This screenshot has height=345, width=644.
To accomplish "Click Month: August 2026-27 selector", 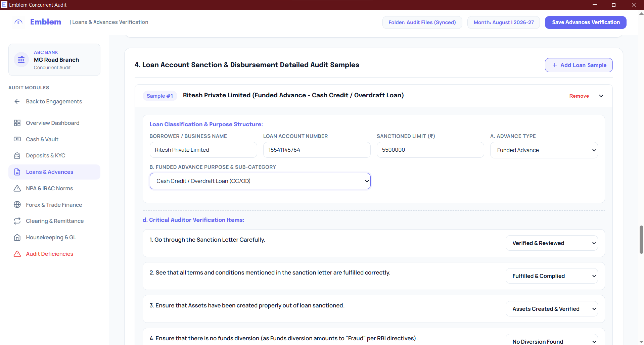I will (503, 22).
